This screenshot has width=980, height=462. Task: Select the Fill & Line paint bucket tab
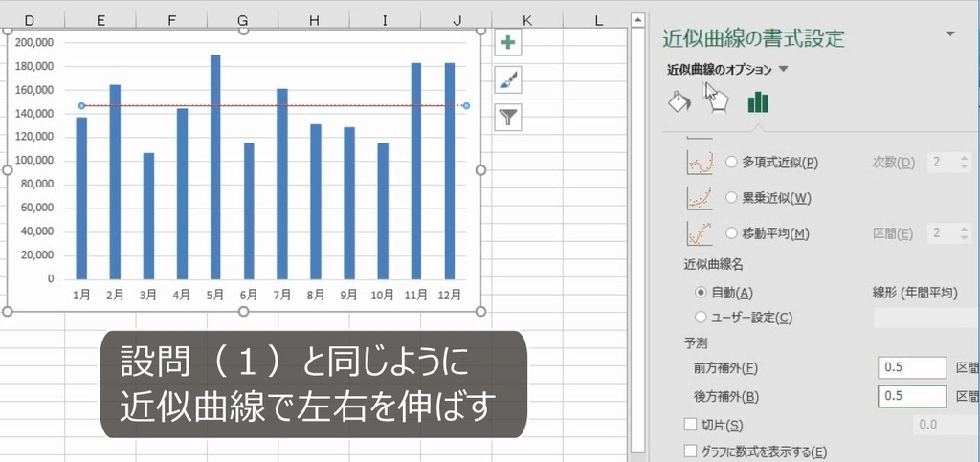point(679,101)
